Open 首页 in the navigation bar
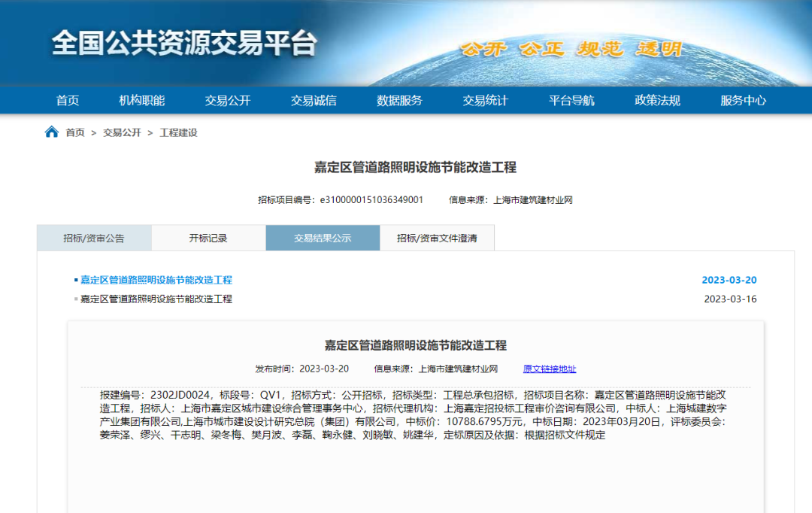Screen dimensions: 812x513 coord(68,101)
